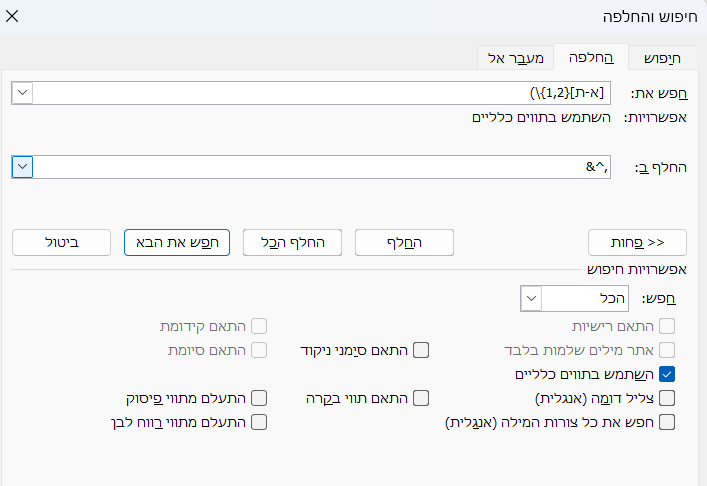Collapse options with the פחות button
Screen dimensions: 707x486
tap(637, 243)
